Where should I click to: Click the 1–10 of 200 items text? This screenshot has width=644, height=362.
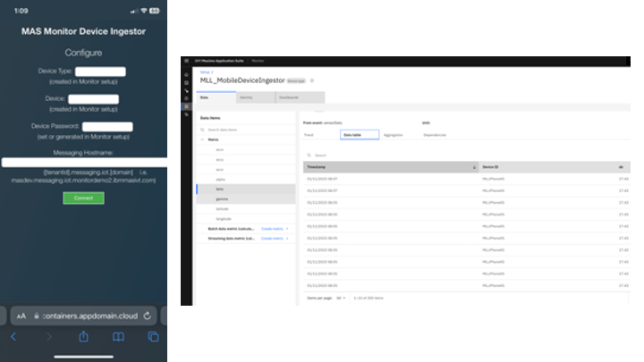369,298
